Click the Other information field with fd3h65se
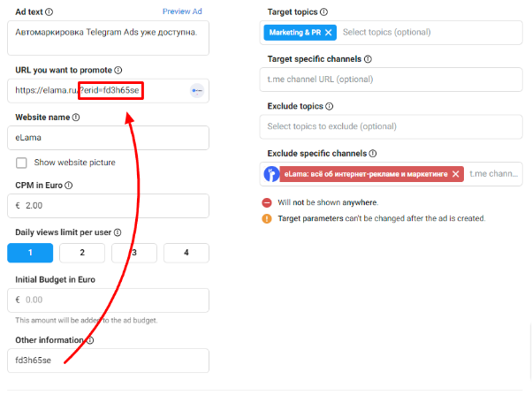 [108, 361]
